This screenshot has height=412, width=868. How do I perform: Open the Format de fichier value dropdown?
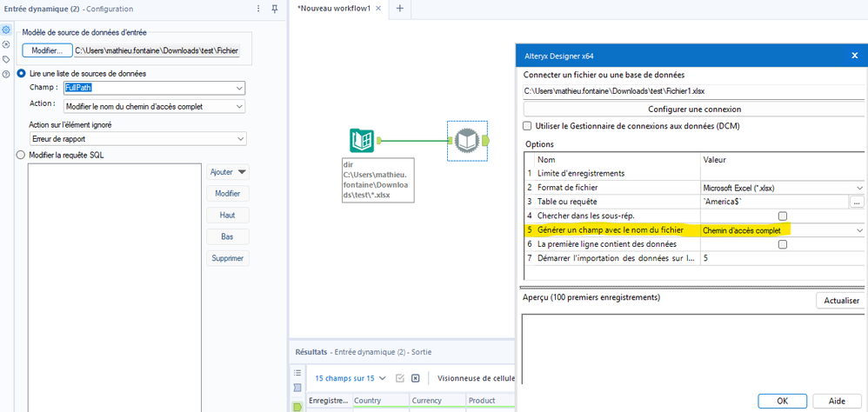tap(859, 188)
